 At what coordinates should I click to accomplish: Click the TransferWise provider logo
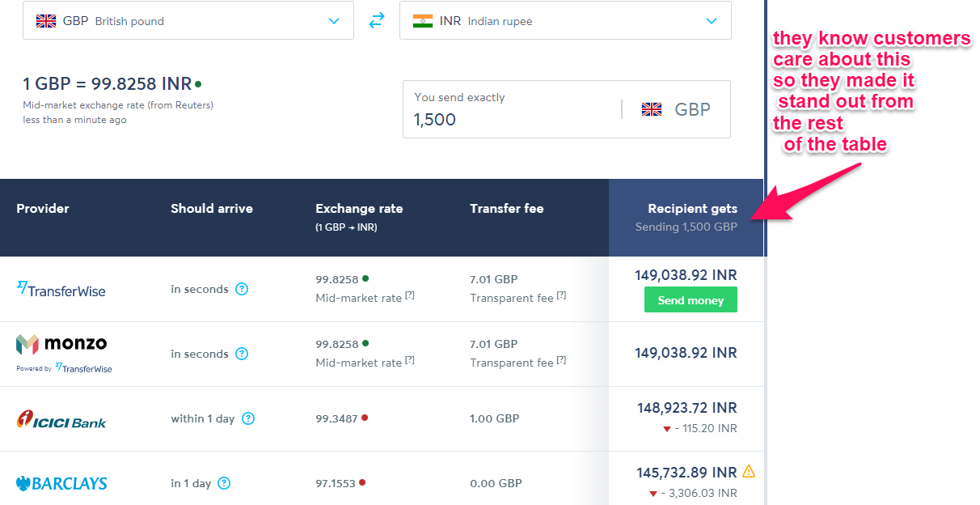click(x=61, y=289)
